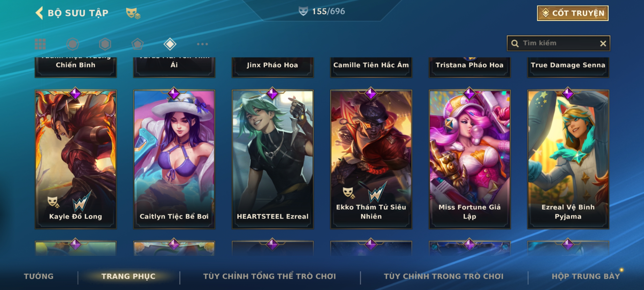Open Tùy Chỉnh Tổng Thể Trò Chơi tab
This screenshot has width=644, height=290.
click(269, 276)
